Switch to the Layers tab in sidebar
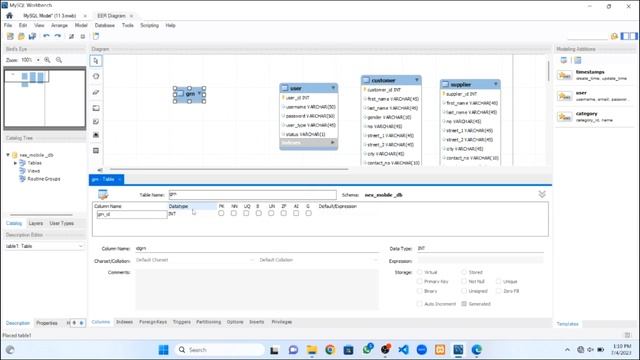 point(36,223)
